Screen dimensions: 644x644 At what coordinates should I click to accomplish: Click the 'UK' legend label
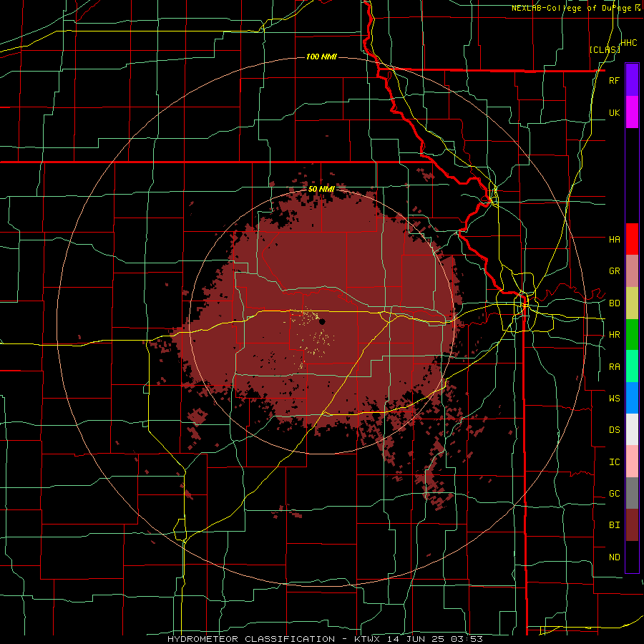pos(614,112)
